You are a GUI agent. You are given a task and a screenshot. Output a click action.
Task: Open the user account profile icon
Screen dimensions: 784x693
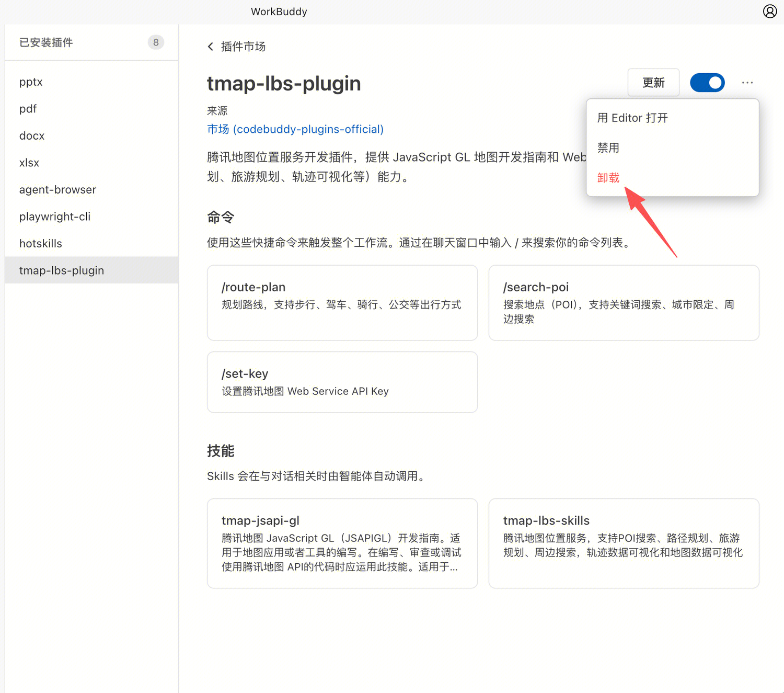[x=769, y=12]
